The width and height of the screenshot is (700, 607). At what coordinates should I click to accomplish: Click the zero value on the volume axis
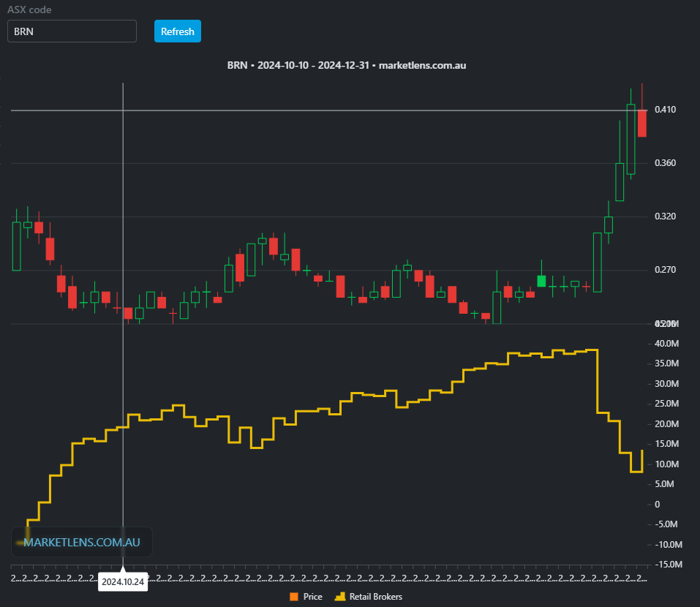tap(657, 505)
